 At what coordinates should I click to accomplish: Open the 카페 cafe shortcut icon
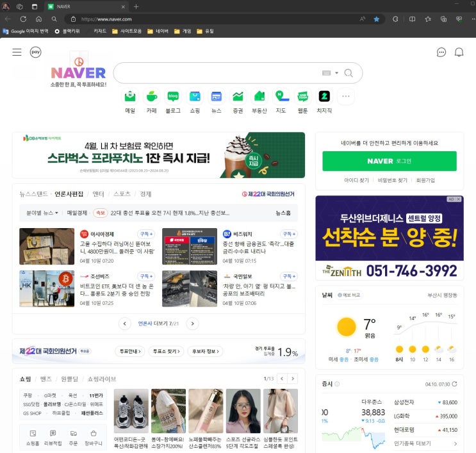click(151, 97)
